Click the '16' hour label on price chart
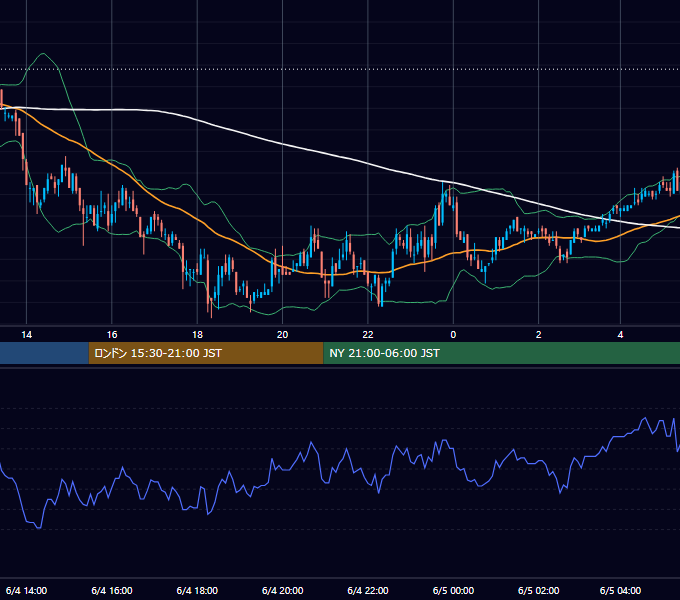Image resolution: width=680 pixels, height=600 pixels. 112,335
